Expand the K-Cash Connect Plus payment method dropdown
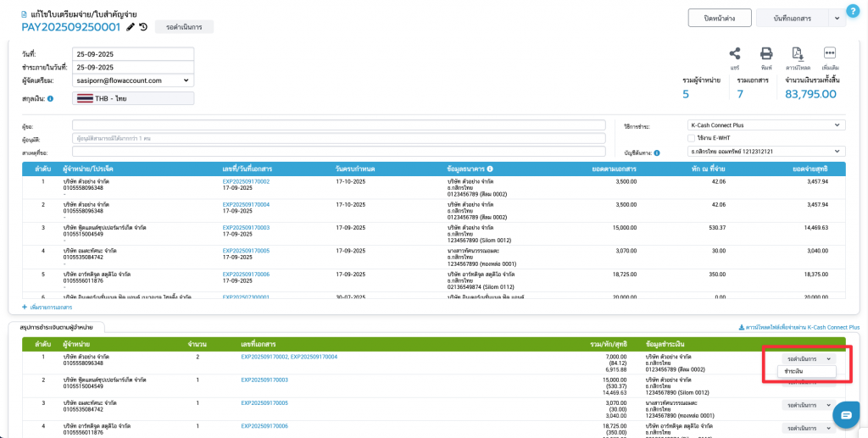The height and width of the screenshot is (438, 868). (765, 125)
